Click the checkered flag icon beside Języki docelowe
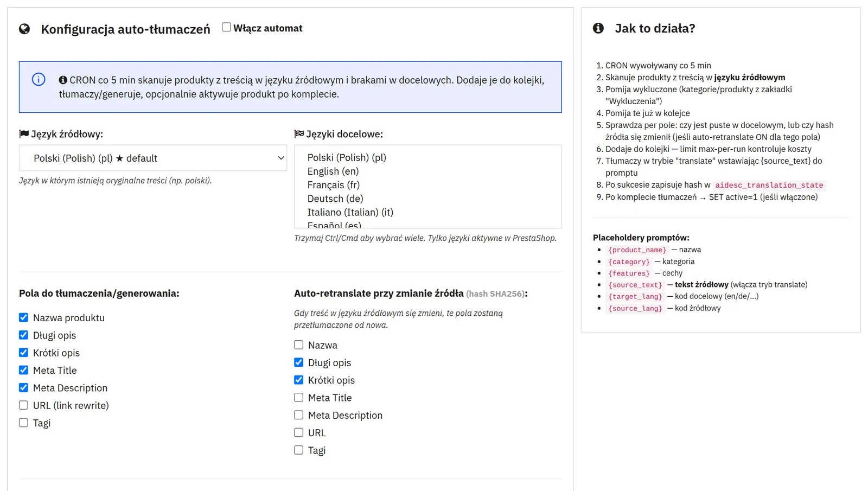 point(299,133)
